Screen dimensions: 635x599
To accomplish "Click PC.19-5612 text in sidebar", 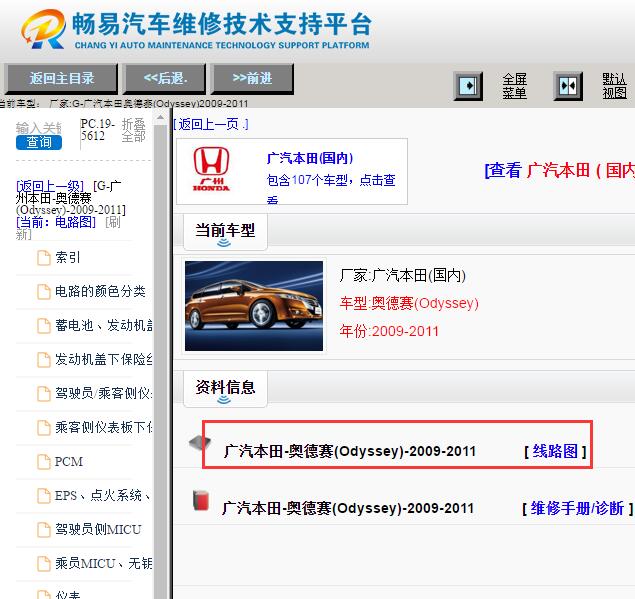I will (x=98, y=130).
